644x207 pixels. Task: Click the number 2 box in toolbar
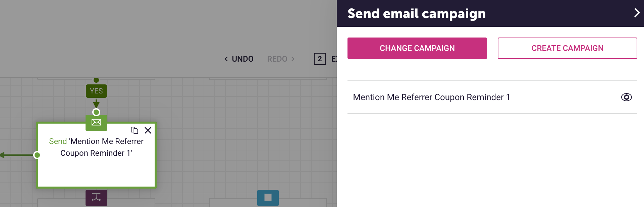320,59
